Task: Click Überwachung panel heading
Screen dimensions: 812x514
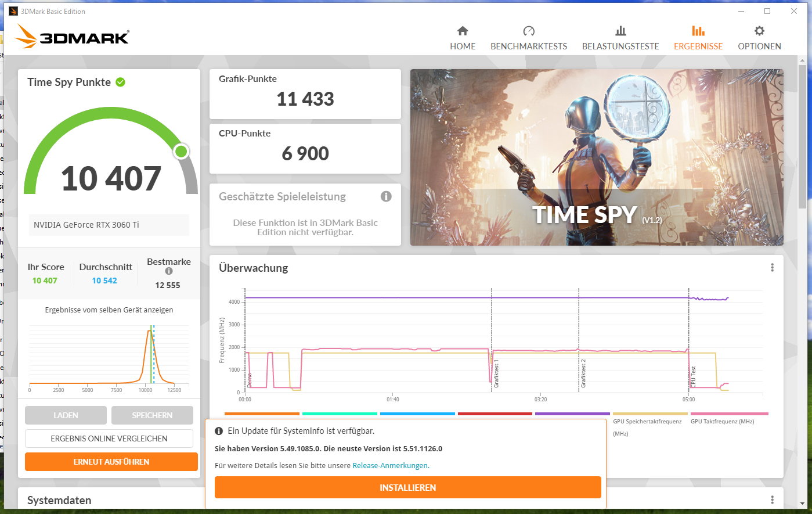Action: (x=254, y=268)
